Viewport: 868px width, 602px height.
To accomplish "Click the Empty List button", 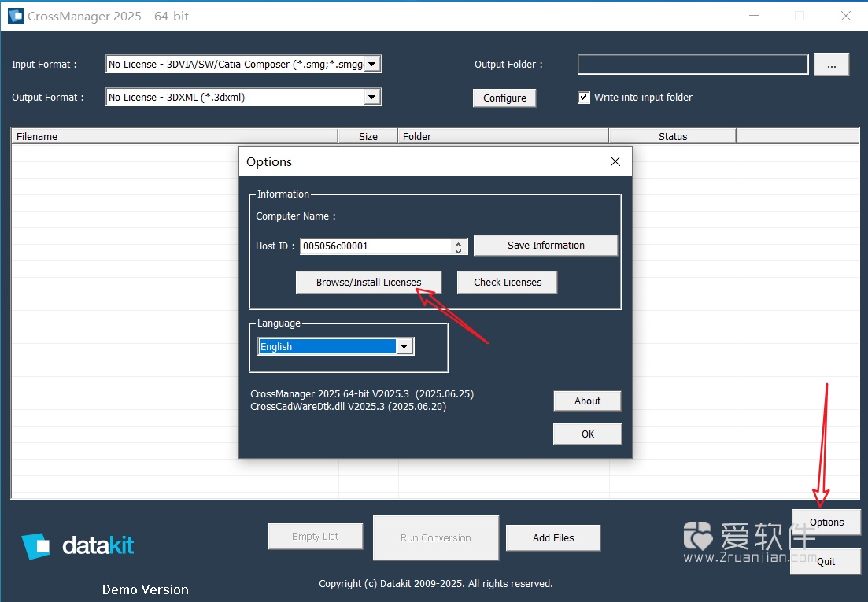I will (315, 536).
